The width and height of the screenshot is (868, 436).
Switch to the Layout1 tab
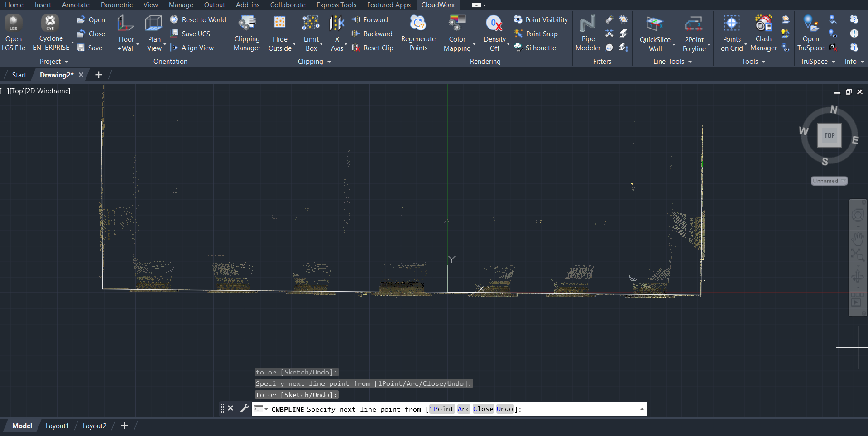(57, 426)
